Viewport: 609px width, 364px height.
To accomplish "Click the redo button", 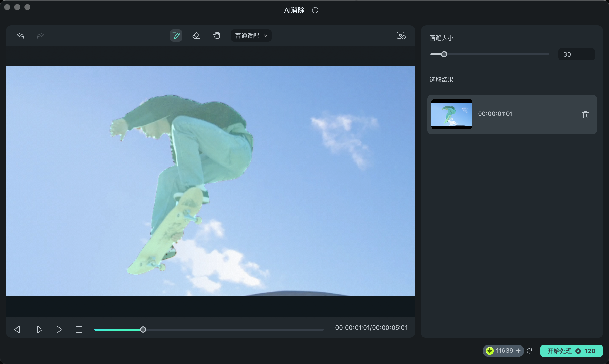I will [40, 35].
